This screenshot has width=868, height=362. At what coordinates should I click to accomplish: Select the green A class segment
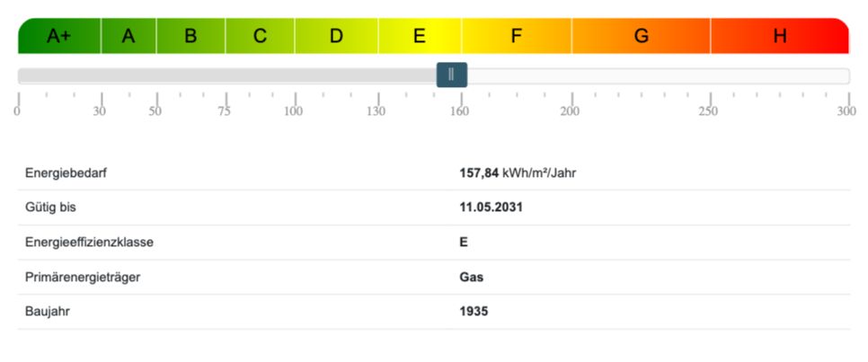point(128,36)
